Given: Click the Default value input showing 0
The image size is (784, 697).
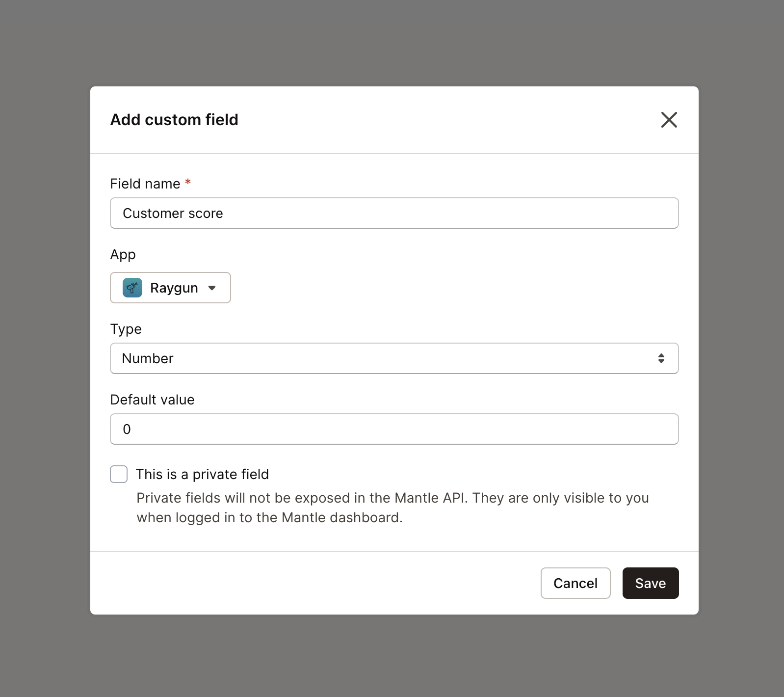Looking at the screenshot, I should click(x=394, y=429).
